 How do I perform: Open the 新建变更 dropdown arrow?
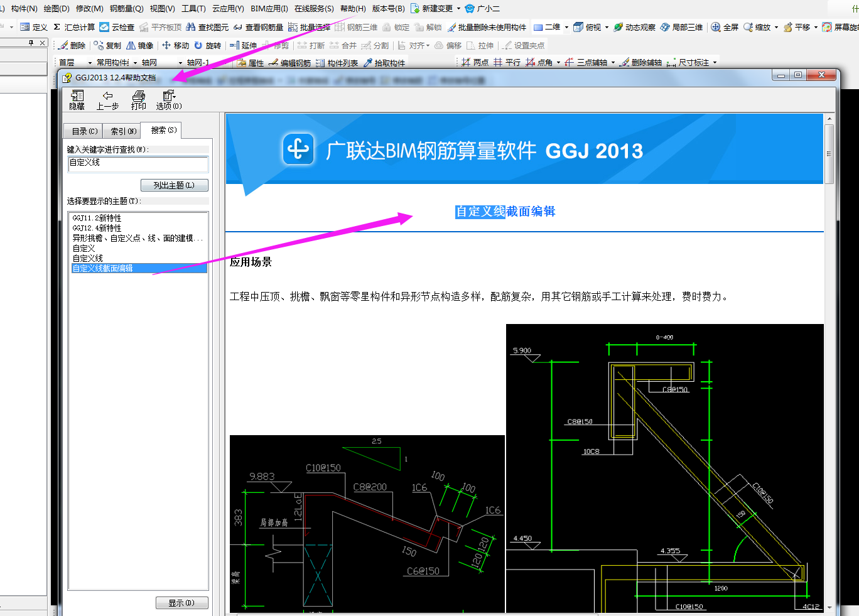point(458,9)
